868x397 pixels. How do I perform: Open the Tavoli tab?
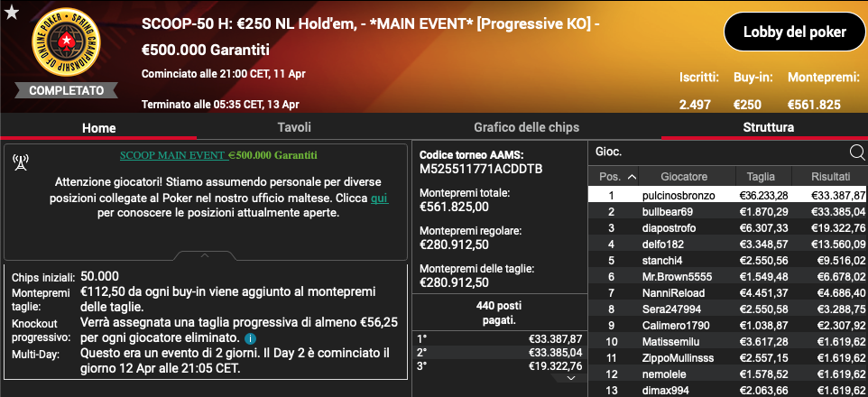(294, 127)
